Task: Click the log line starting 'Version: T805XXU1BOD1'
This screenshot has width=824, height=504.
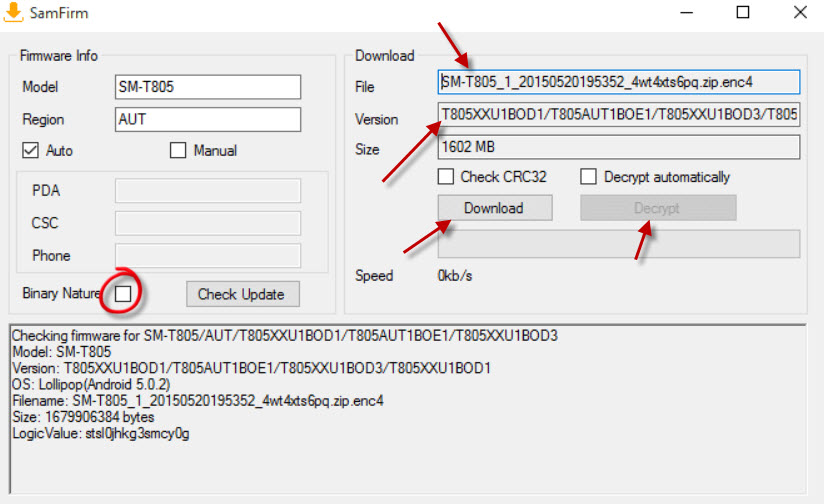Action: click(251, 368)
